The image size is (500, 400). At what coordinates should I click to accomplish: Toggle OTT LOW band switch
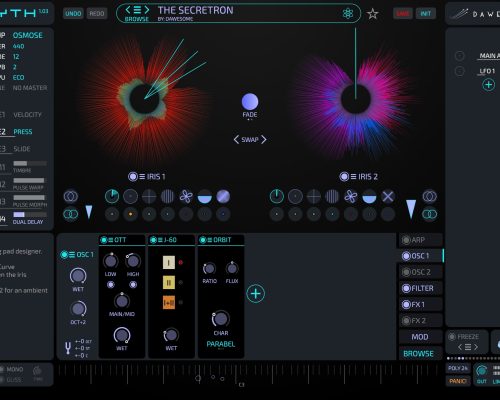click(x=110, y=285)
